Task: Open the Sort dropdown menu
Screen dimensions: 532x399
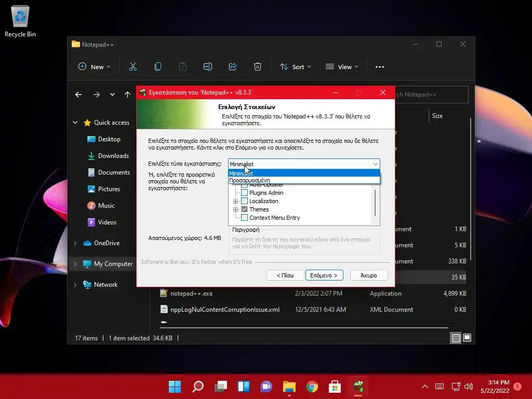Action: click(x=295, y=67)
